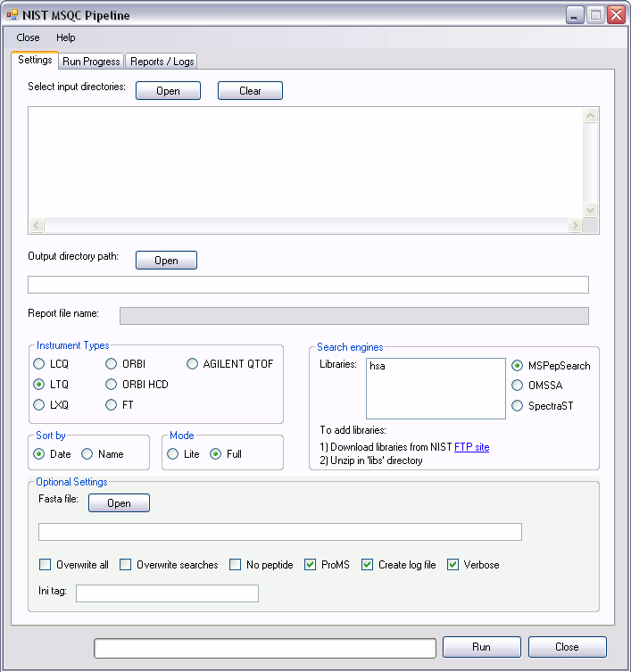
Task: Choose the OMSSA search engine
Action: [518, 386]
